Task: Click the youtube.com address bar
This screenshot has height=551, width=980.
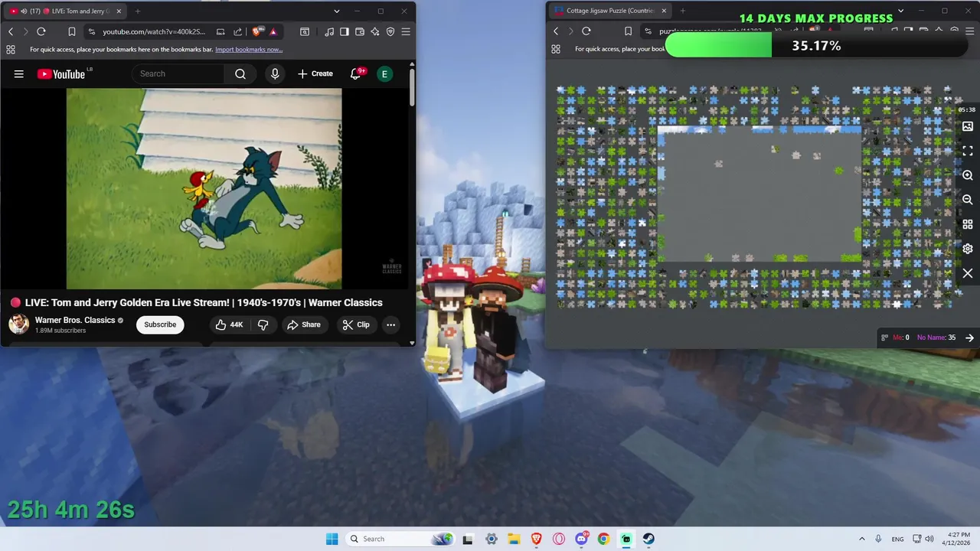Action: pos(153,31)
